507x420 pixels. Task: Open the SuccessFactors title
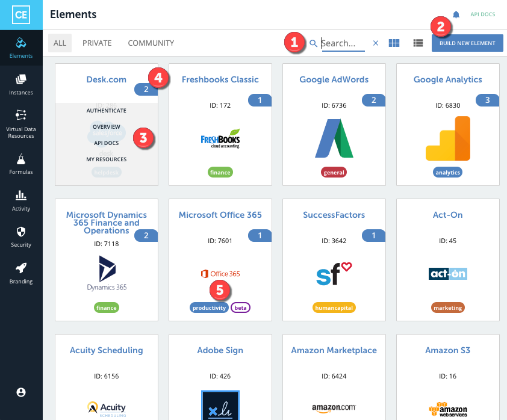pos(334,215)
